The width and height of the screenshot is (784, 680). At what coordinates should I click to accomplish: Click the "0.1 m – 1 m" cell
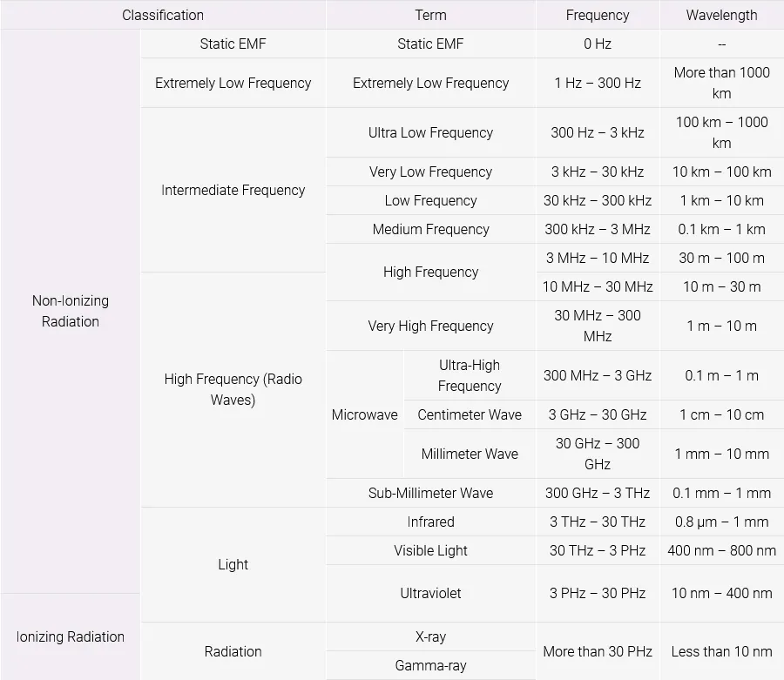coord(721,376)
